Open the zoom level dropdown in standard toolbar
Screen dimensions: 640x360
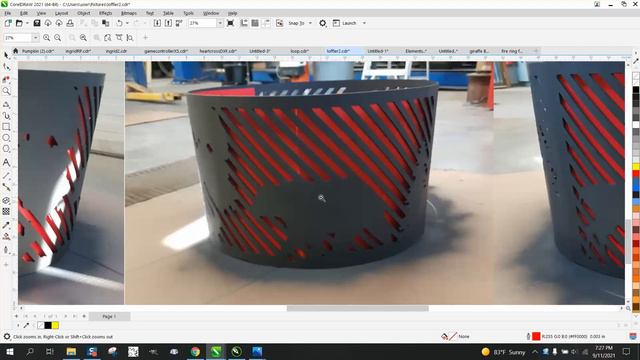220,23
